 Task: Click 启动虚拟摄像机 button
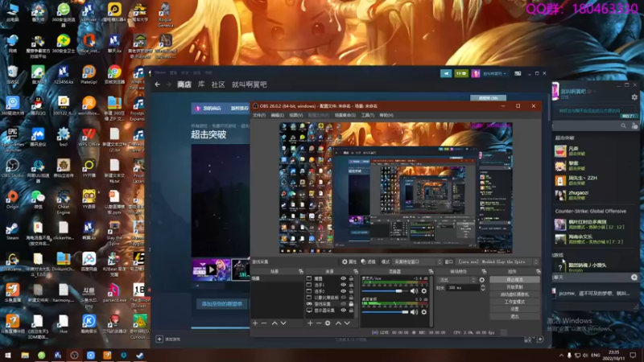[x=514, y=294]
